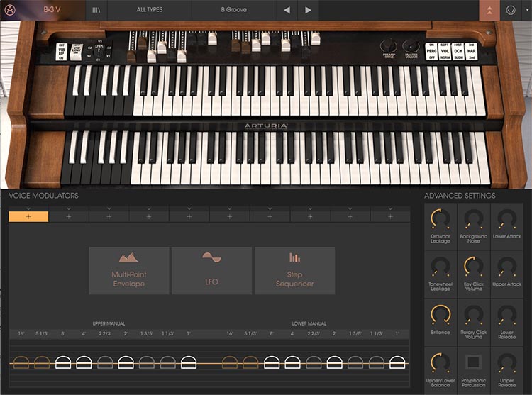Click the Preamp Drive knob
The image size is (532, 395).
(x=389, y=46)
